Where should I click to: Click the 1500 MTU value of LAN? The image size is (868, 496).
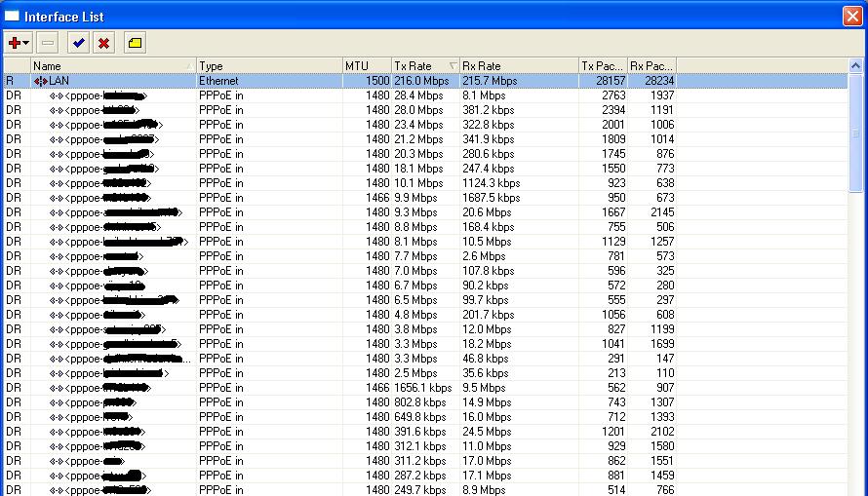coord(377,81)
